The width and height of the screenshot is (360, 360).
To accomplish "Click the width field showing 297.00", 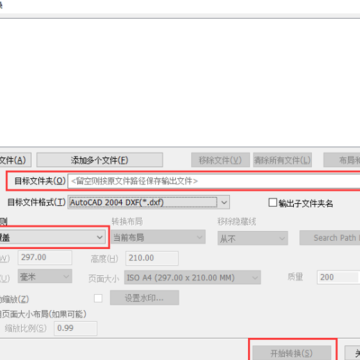I will (45, 258).
